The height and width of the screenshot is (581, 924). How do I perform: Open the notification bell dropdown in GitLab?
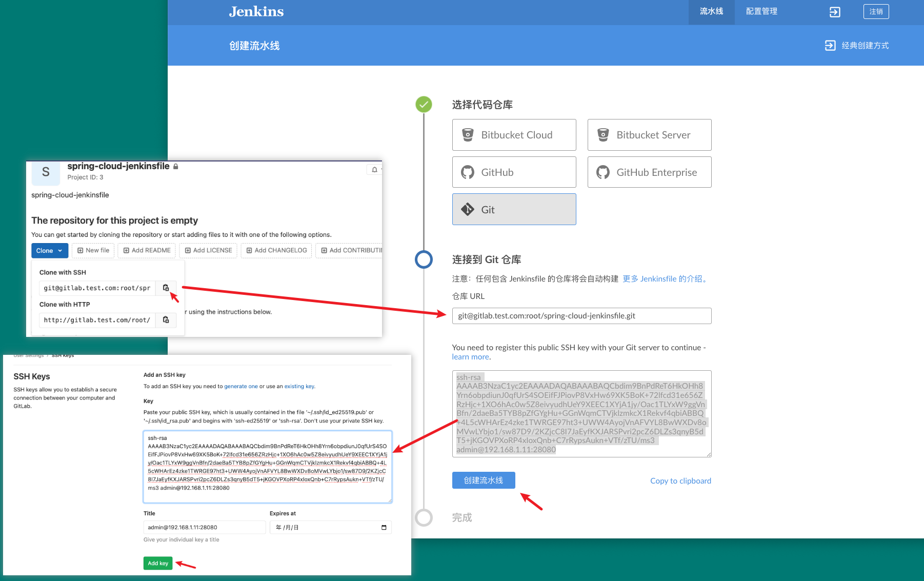click(374, 170)
